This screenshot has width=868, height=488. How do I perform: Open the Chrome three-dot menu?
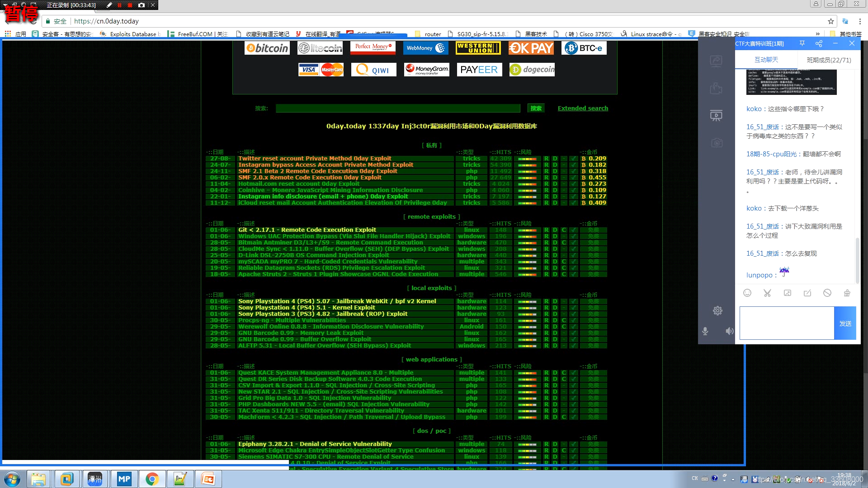point(859,21)
